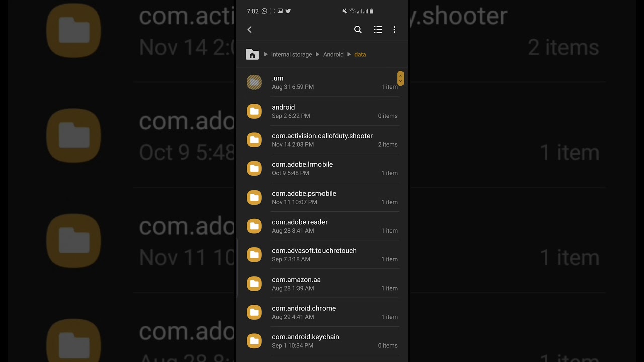
Task: Select the .um folder name
Action: tap(278, 78)
